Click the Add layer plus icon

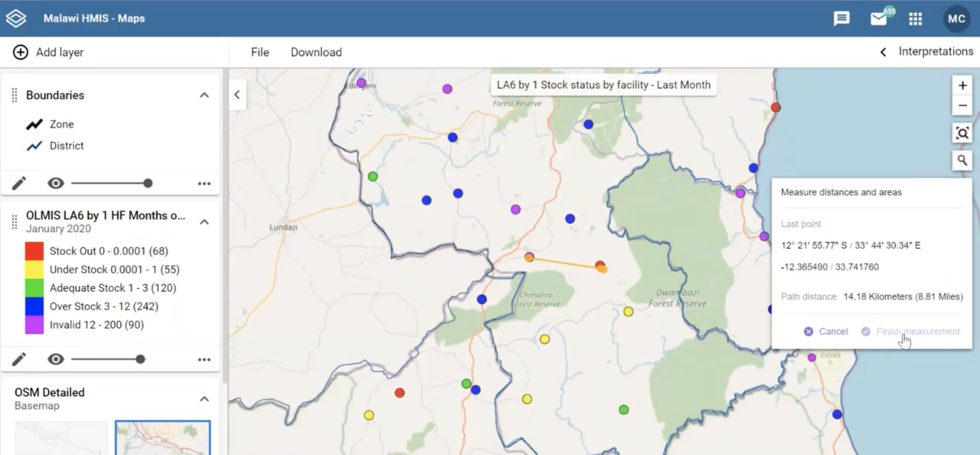pos(21,52)
